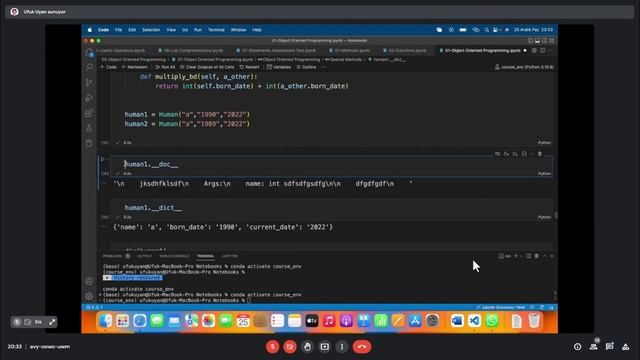This screenshot has height=360, width=640.
Task: Open the meeting activities icon
Action: pyautogui.click(x=626, y=347)
